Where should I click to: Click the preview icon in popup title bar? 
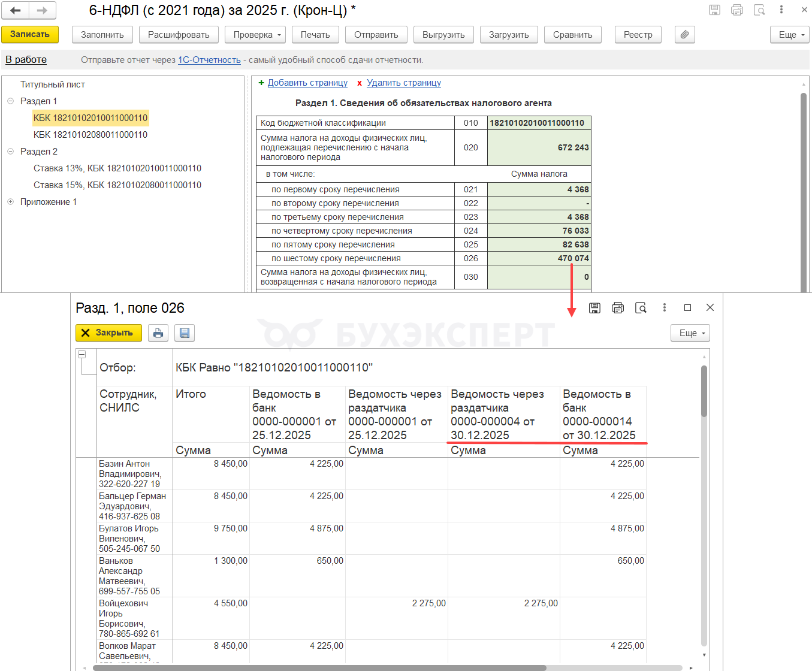(x=641, y=308)
